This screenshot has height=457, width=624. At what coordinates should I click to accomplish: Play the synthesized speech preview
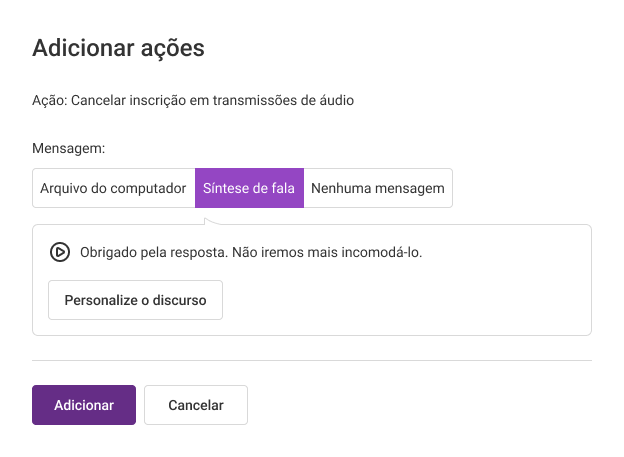click(60, 252)
